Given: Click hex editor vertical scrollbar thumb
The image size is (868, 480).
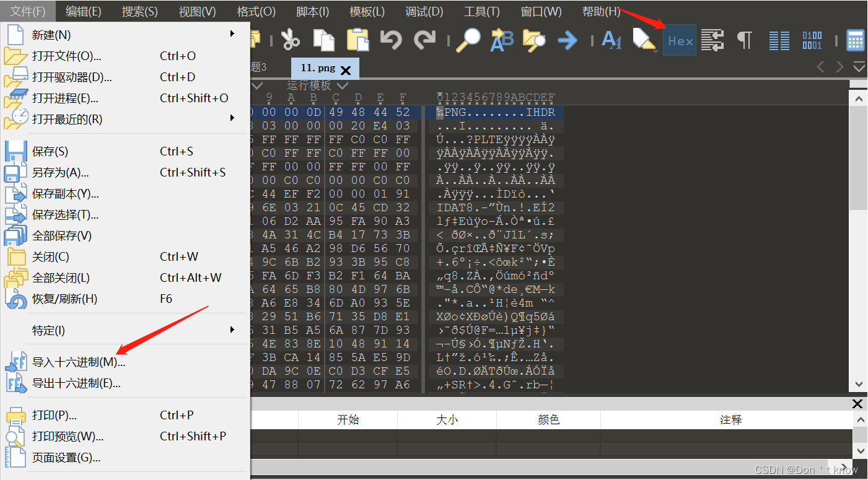Looking at the screenshot, I should (859, 157).
